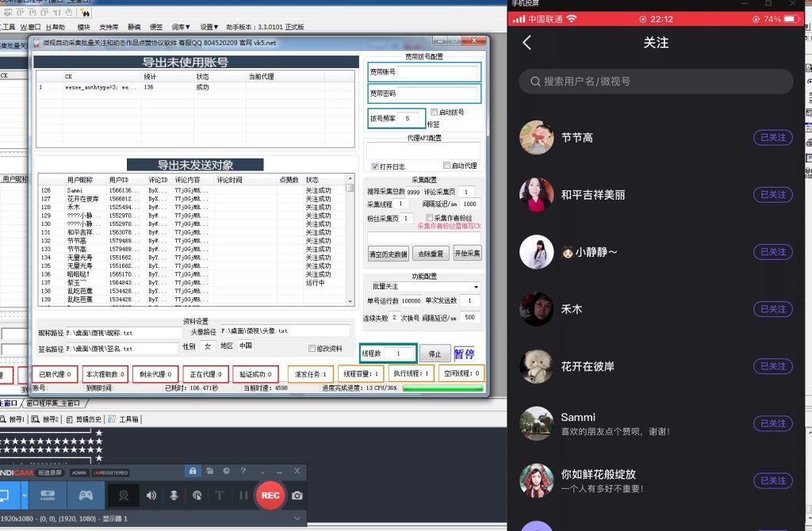The image size is (812, 531).
Task: Select the text overlay T icon in Bandicam
Action: (219, 495)
